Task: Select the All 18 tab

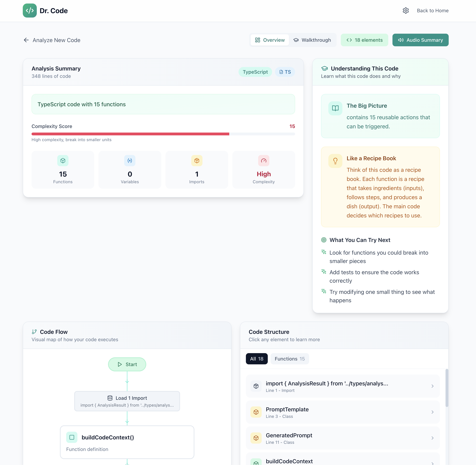Action: point(256,359)
